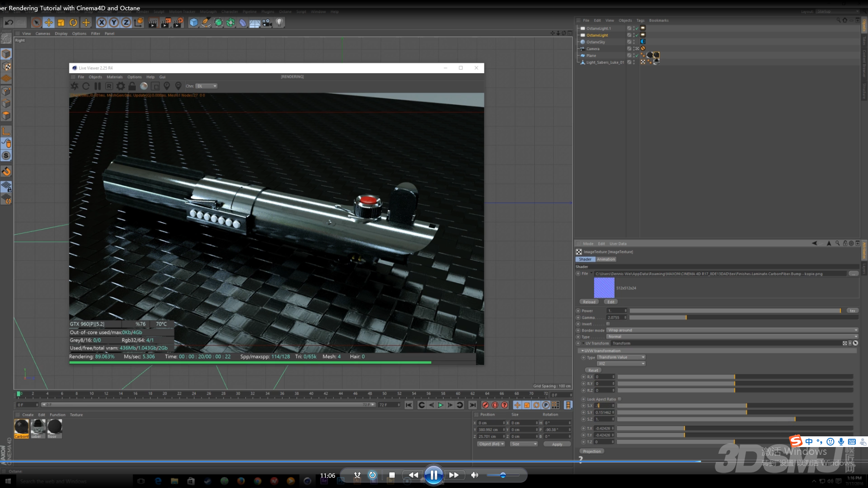The height and width of the screenshot is (488, 868).
Task: Click the Edit texture button
Action: (611, 302)
